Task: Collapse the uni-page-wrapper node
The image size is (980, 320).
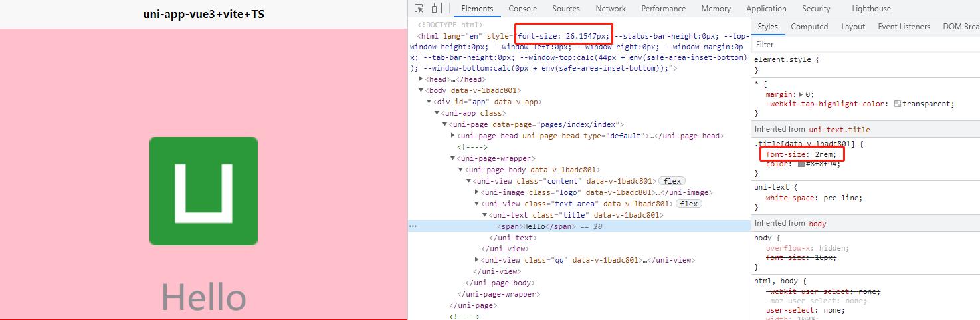Action: click(453, 158)
